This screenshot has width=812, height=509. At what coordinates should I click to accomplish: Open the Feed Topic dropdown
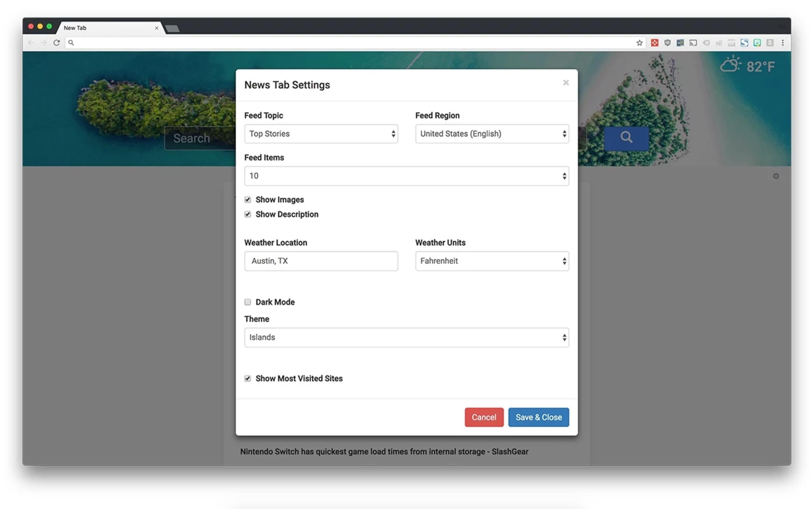[x=321, y=134]
